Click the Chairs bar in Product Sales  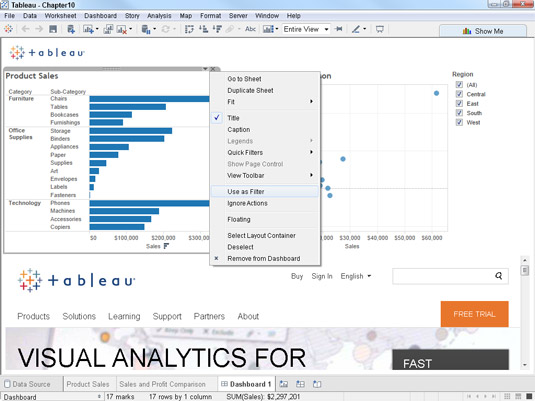pos(149,99)
